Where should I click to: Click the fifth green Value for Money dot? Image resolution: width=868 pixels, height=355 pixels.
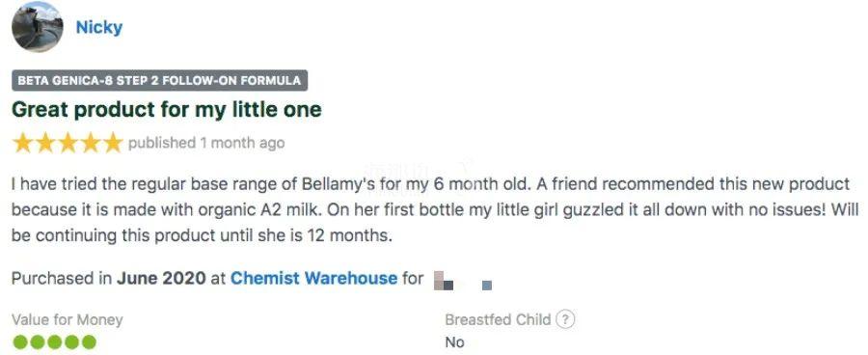click(x=89, y=342)
